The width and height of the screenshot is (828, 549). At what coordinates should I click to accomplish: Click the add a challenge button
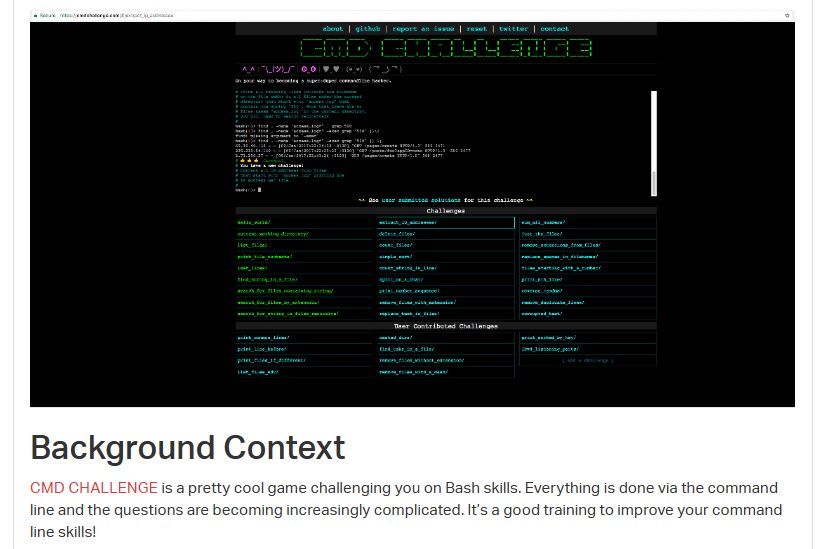tap(588, 360)
